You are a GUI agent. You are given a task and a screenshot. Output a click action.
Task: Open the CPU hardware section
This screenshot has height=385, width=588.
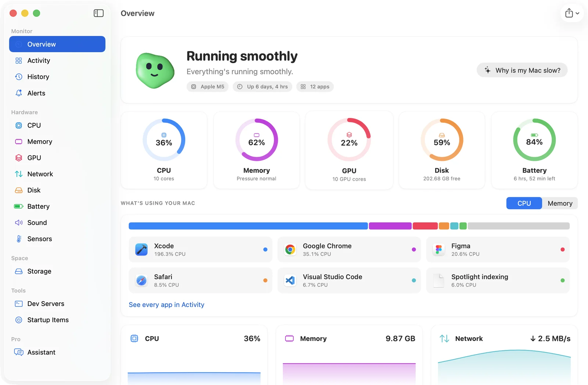57,125
